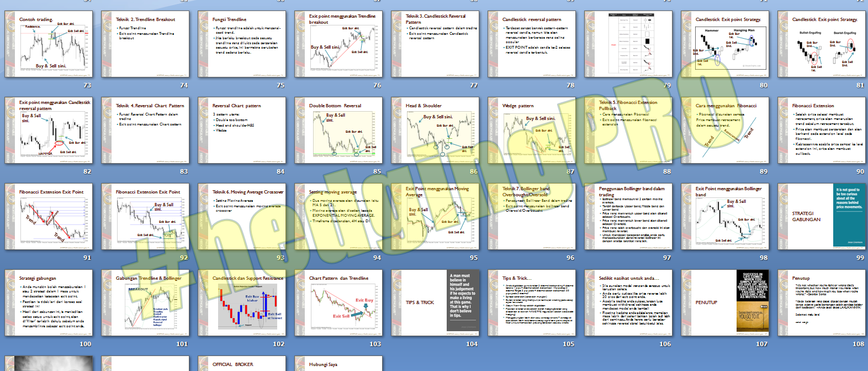The width and height of the screenshot is (868, 371).
Task: Open the Head & Shoulder slide
Action: tap(435, 130)
